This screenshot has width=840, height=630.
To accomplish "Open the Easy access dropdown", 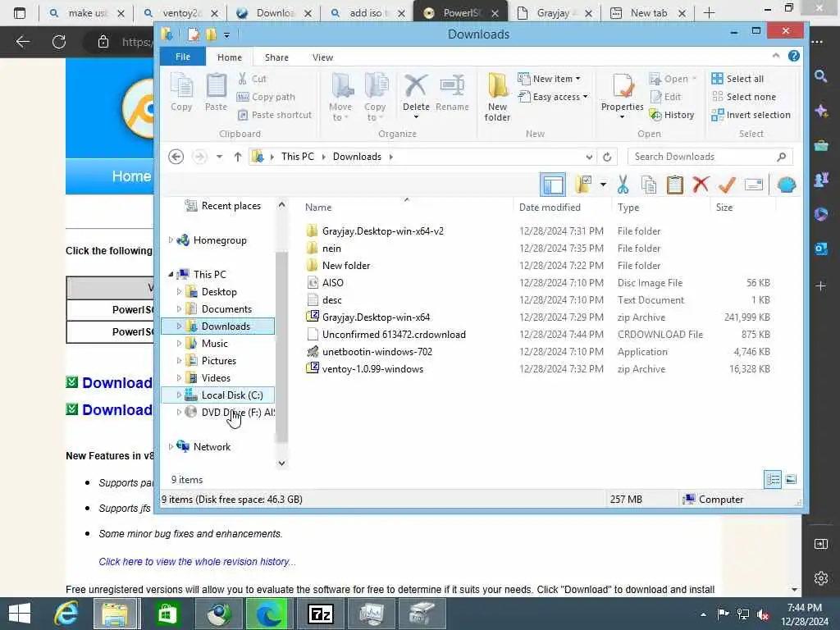I will 553,97.
